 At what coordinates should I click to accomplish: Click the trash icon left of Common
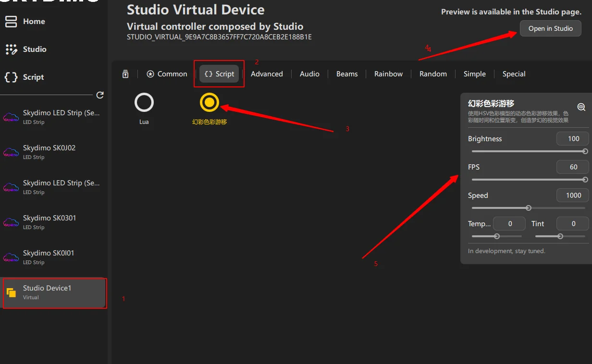point(125,74)
